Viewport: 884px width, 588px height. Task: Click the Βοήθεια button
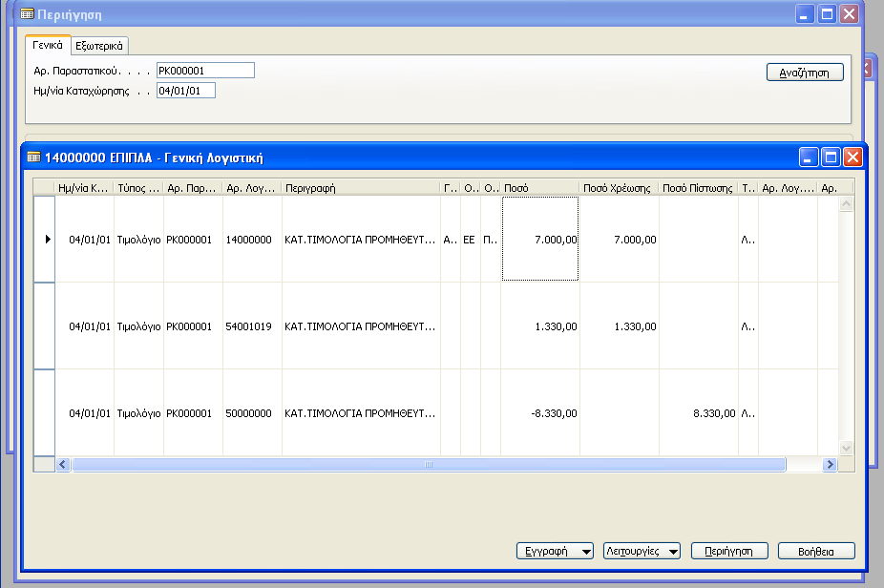pos(816,551)
